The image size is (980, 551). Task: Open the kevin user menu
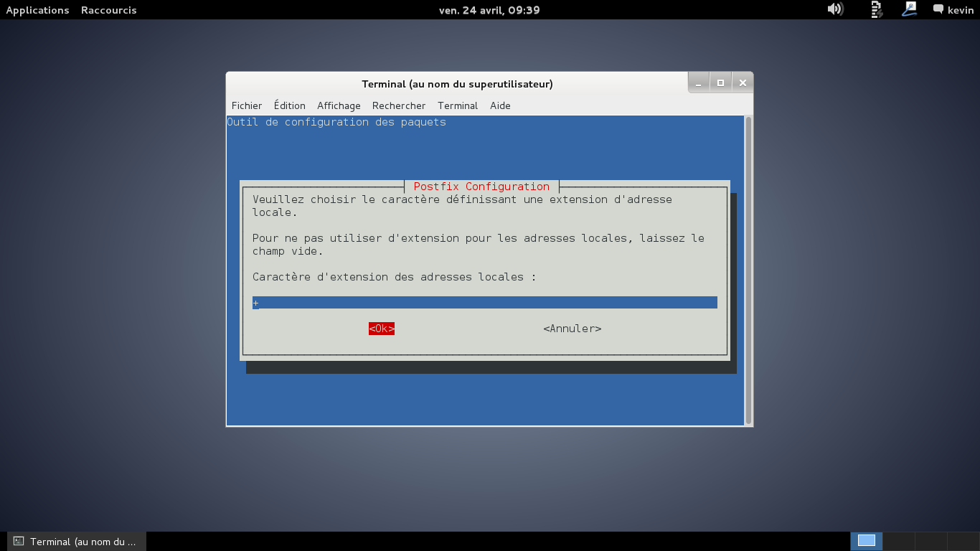[x=953, y=10]
